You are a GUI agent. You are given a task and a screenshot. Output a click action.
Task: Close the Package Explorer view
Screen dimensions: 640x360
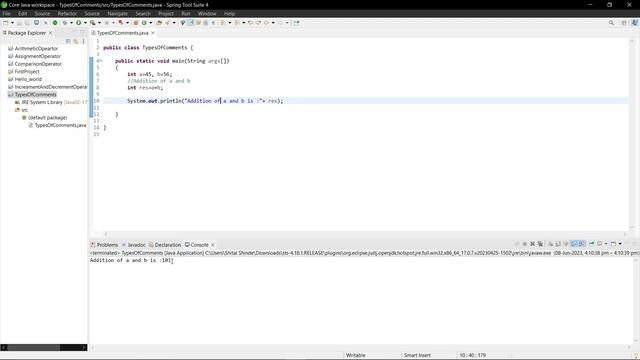51,33
